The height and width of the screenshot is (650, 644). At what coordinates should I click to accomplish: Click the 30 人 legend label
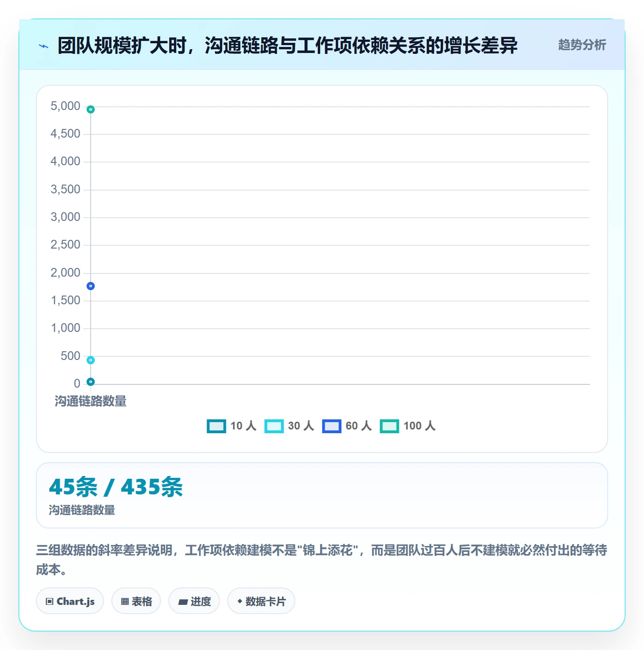[301, 426]
